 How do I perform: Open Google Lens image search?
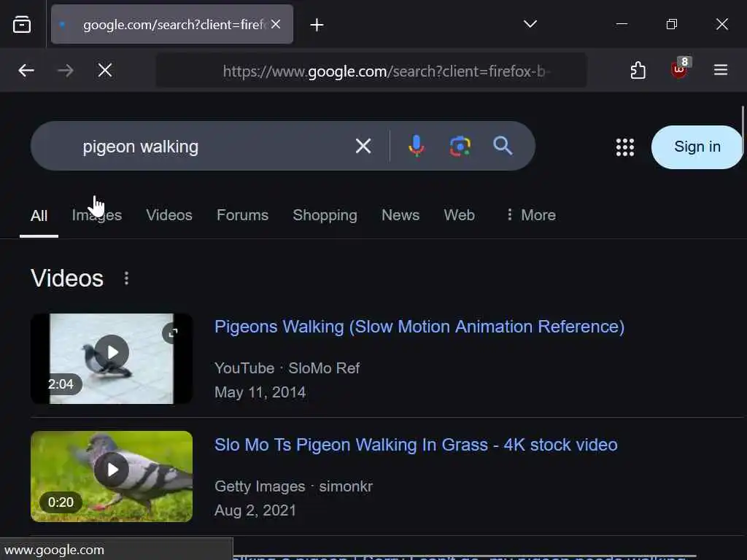point(460,146)
